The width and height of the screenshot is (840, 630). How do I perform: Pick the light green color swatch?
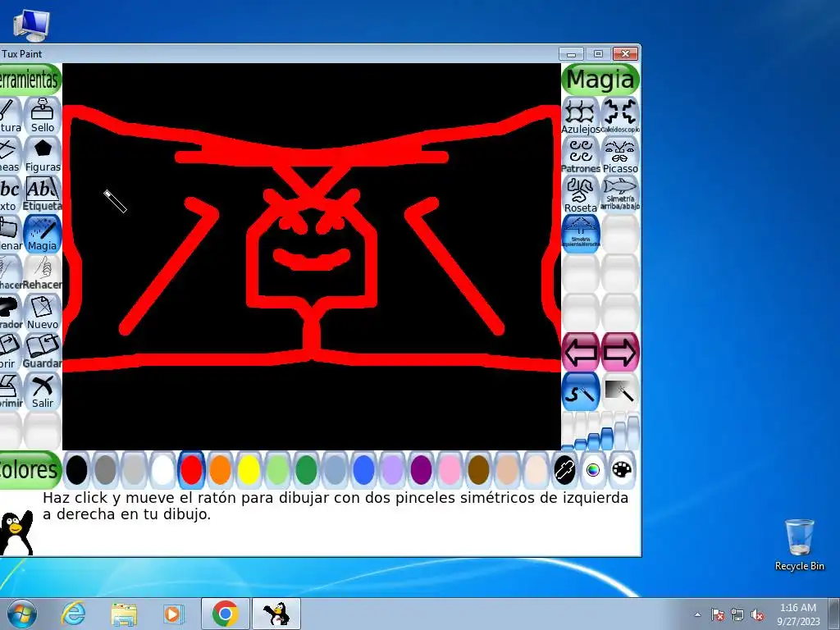click(x=277, y=470)
